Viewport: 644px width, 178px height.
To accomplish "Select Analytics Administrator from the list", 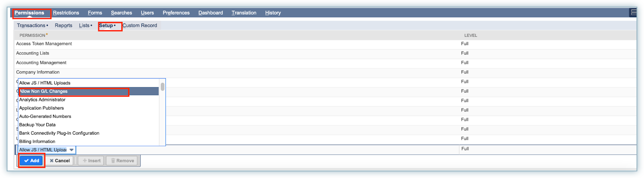I will click(42, 100).
